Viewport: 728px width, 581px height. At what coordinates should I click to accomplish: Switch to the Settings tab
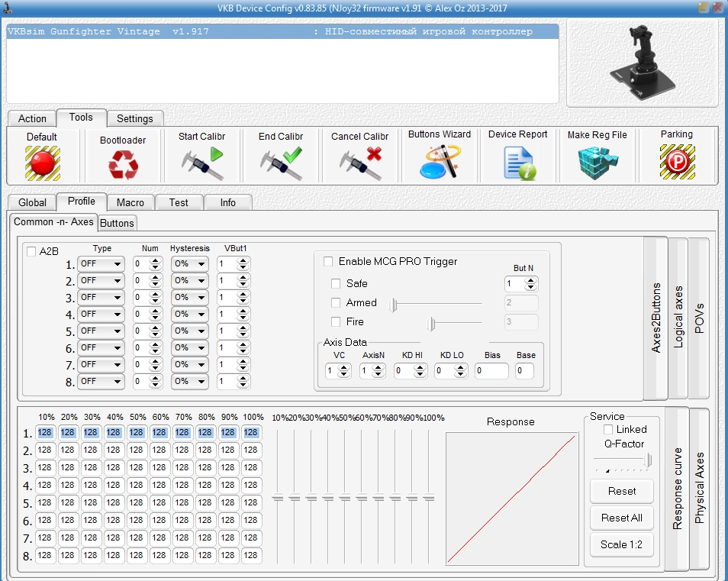pyautogui.click(x=134, y=118)
